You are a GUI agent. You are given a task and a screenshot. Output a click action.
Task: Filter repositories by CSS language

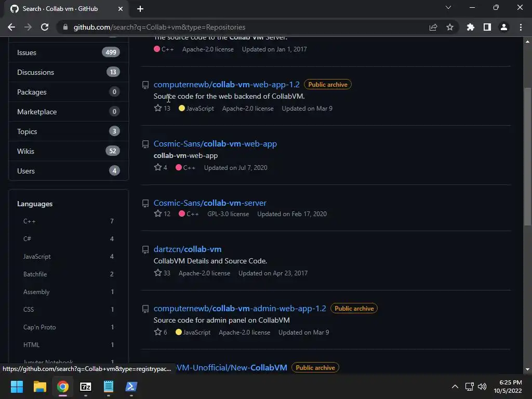point(69,310)
